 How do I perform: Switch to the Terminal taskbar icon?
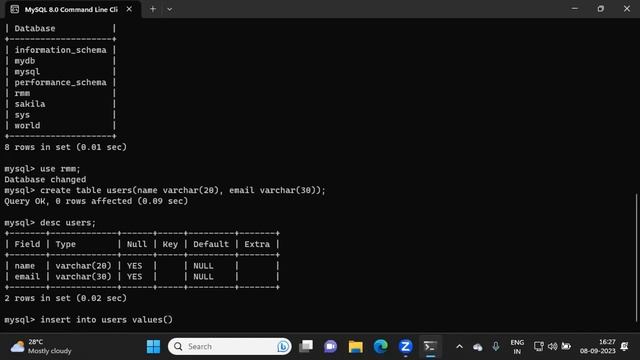pos(430,347)
